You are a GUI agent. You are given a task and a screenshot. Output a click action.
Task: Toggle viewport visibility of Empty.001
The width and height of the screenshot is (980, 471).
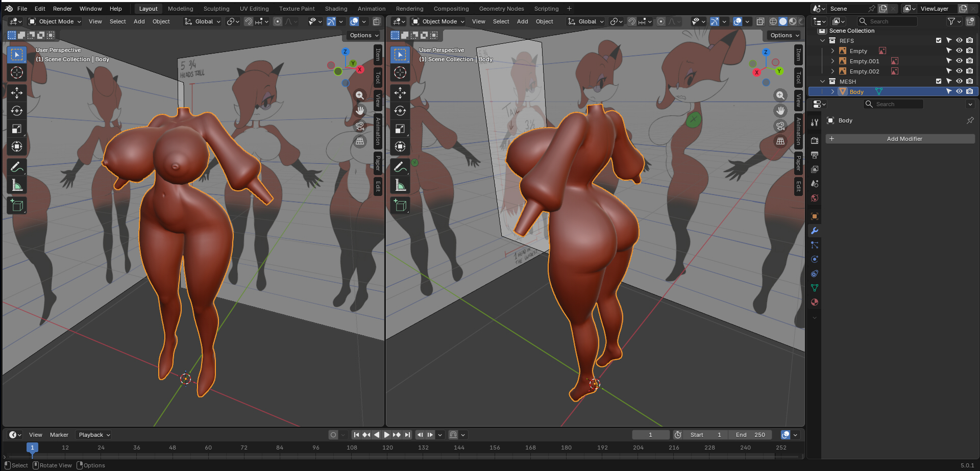coord(959,61)
